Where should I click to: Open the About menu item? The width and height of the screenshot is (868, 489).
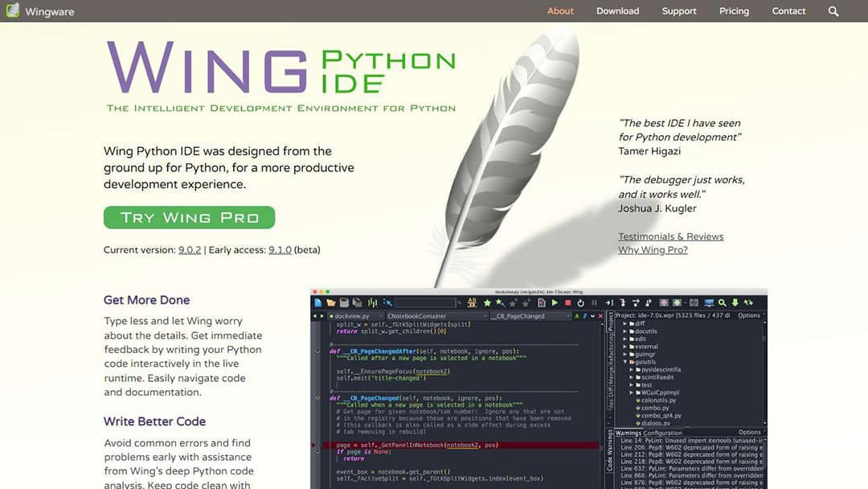tap(560, 11)
